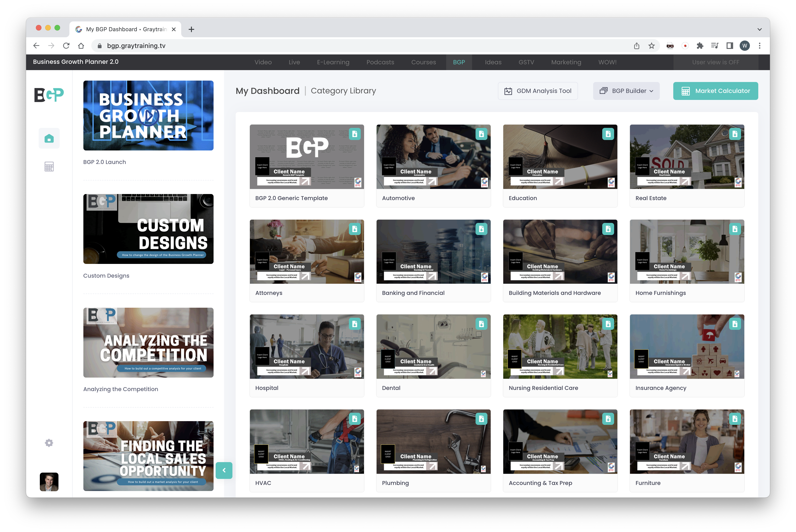Open Chrome's three-dot menu

(759, 46)
